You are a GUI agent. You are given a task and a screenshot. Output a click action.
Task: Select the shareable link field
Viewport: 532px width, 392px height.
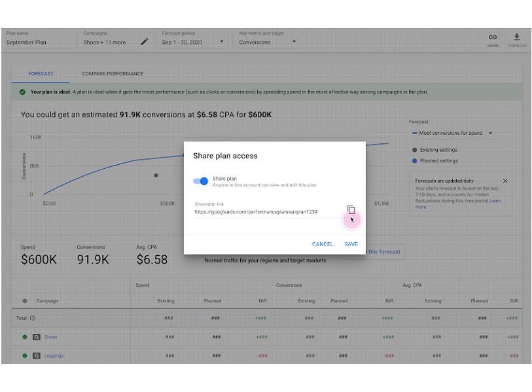click(x=268, y=212)
